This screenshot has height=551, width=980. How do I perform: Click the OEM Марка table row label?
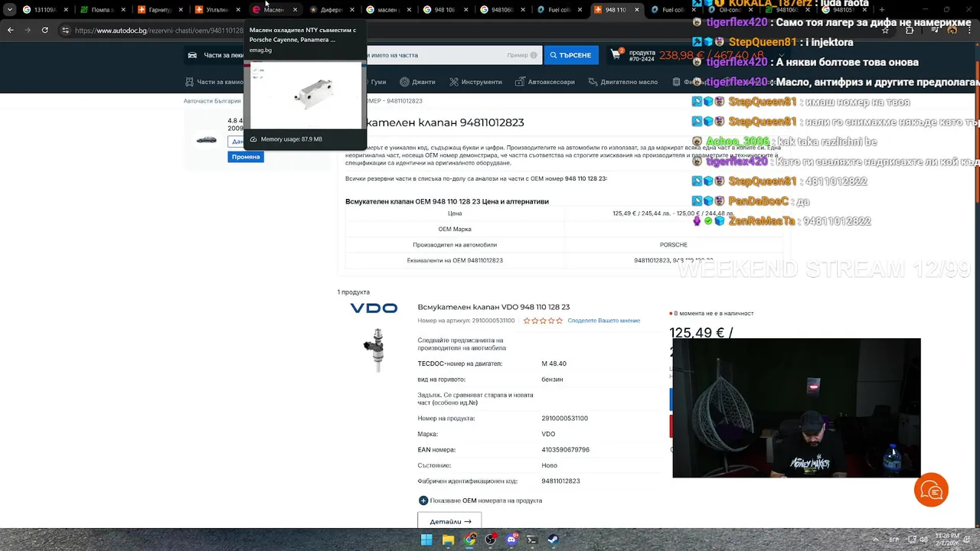[455, 229]
